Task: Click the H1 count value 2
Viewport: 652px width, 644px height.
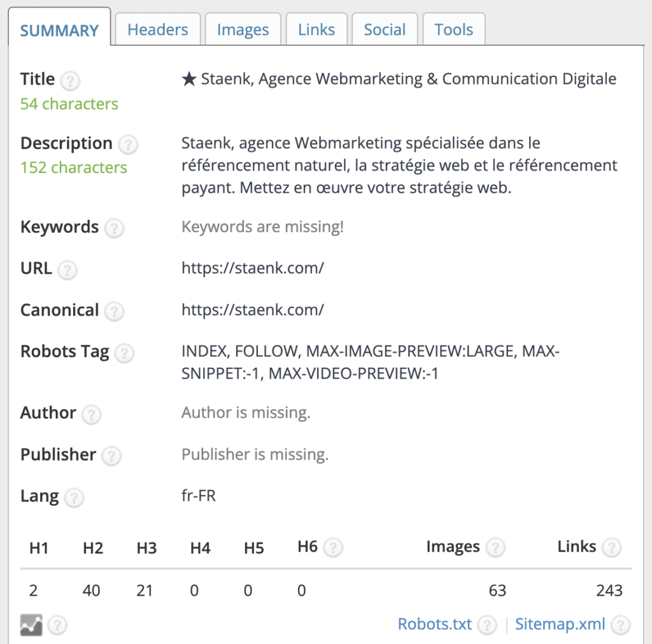Action: point(33,591)
